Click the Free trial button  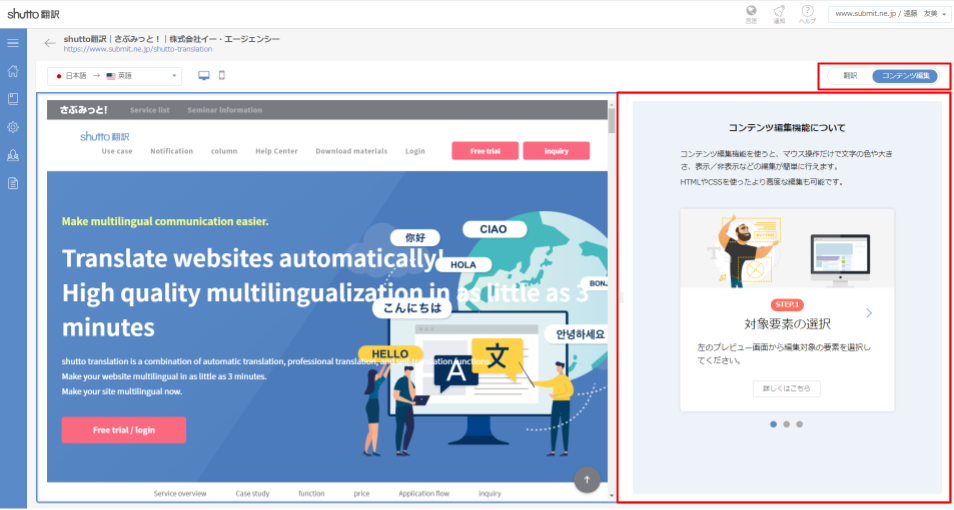coord(485,151)
